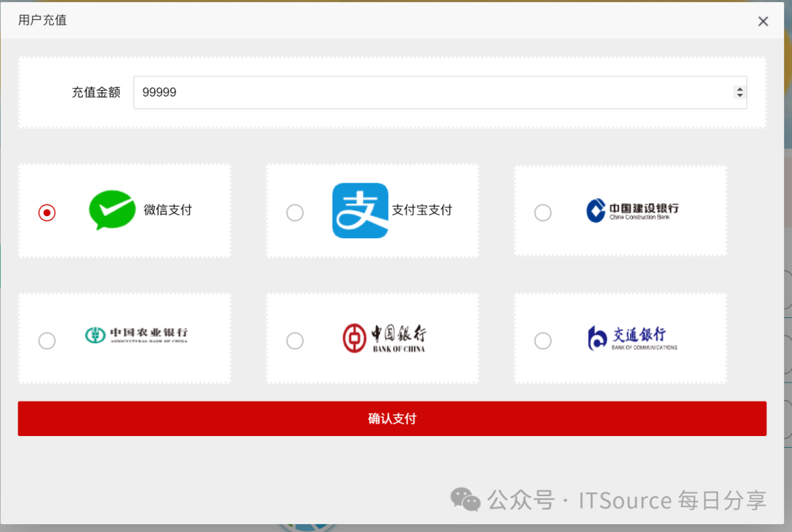Click the 支付宝支付 label text

click(422, 210)
